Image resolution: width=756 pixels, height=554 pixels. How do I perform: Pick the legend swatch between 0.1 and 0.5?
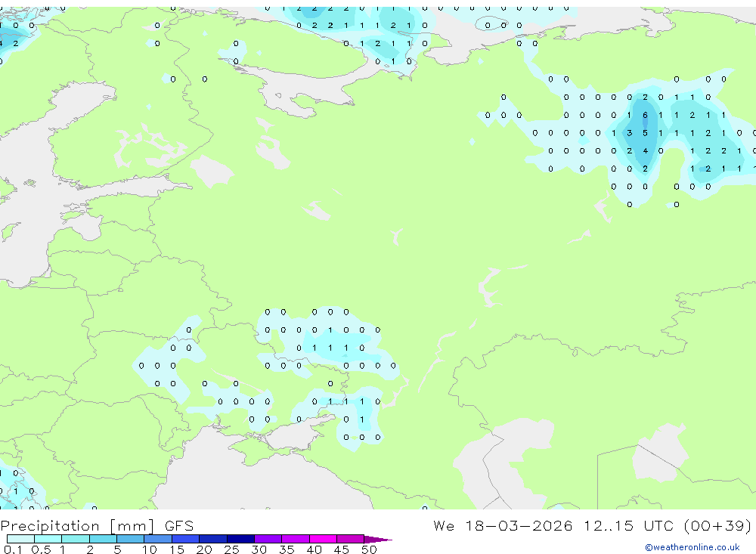pos(20,539)
